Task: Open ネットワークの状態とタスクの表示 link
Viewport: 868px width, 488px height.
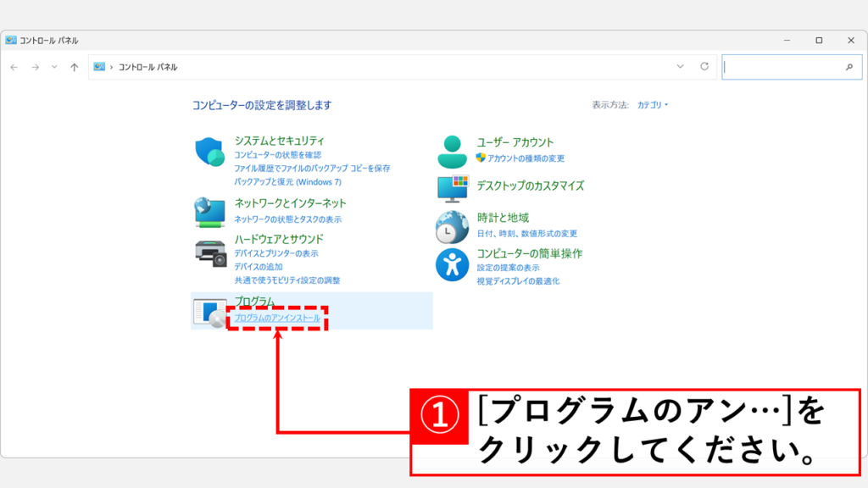Action: [x=288, y=219]
